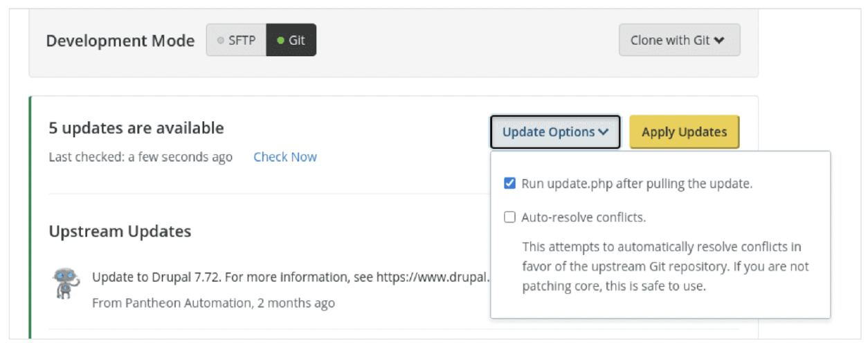The image size is (868, 343).
Task: Select the Update to Drupal 7.72 entry
Action: [291, 277]
